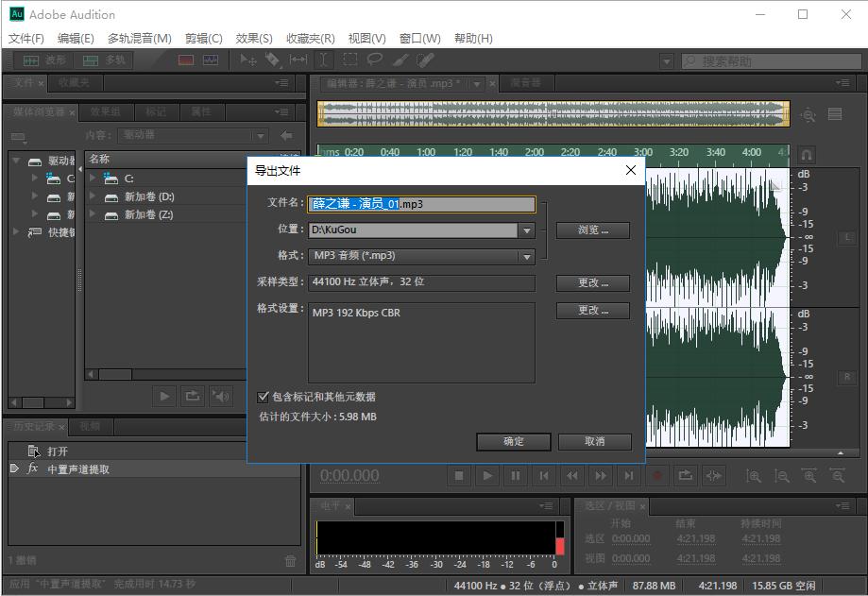Toggle loop playback in the transport bar

[x=687, y=476]
